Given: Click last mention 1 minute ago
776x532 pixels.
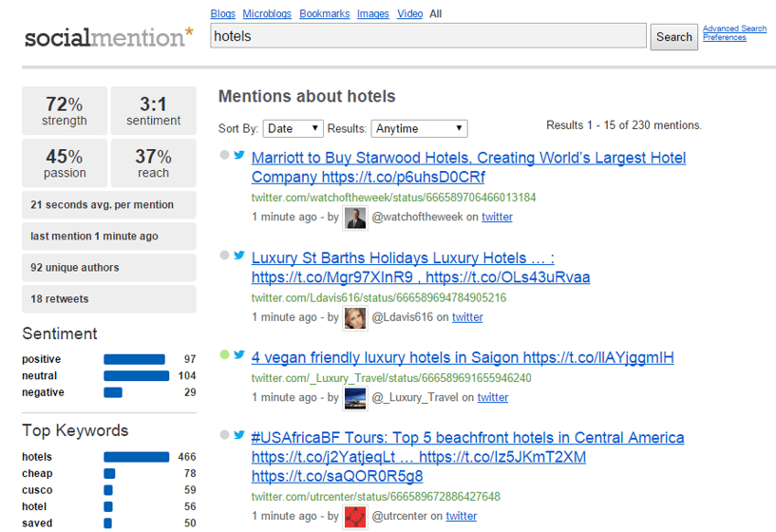Looking at the screenshot, I should (109, 236).
